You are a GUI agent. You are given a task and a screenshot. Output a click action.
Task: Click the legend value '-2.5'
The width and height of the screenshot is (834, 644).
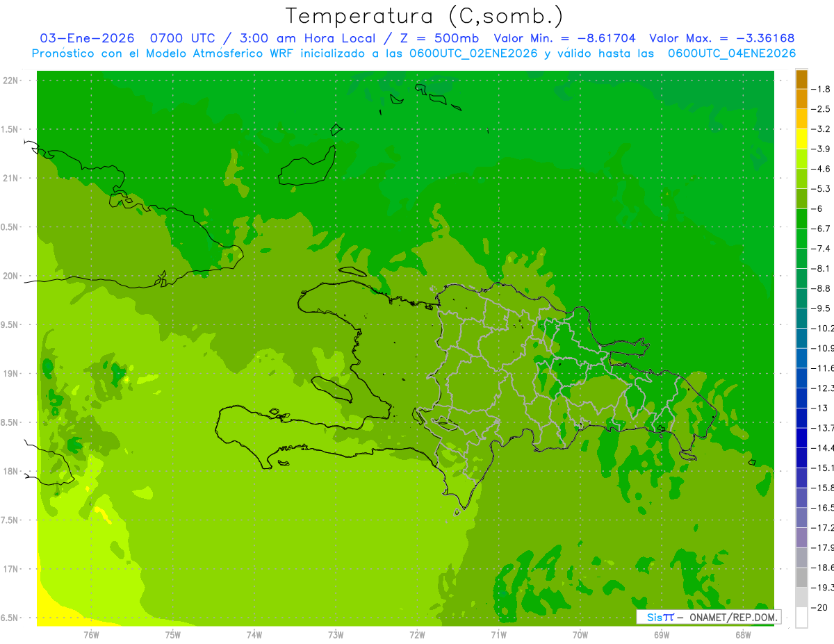(x=821, y=109)
